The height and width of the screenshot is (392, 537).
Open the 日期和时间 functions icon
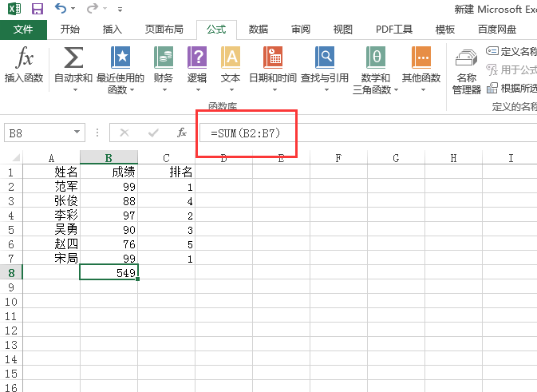tap(273, 57)
